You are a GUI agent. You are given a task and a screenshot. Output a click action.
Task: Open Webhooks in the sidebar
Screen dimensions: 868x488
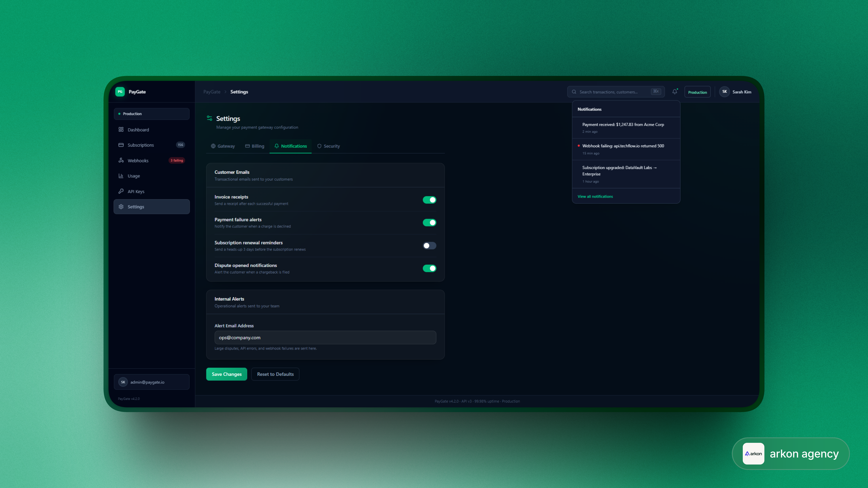pyautogui.click(x=152, y=160)
